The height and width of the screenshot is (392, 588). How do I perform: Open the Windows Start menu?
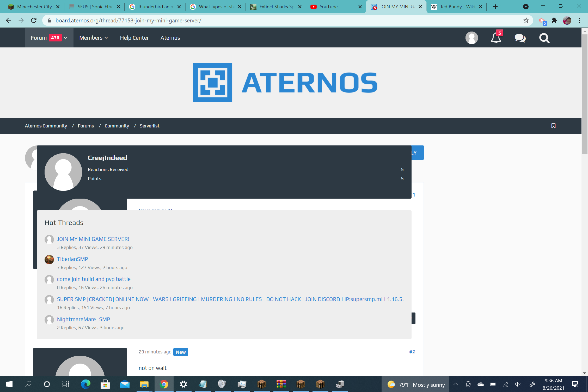click(x=9, y=384)
